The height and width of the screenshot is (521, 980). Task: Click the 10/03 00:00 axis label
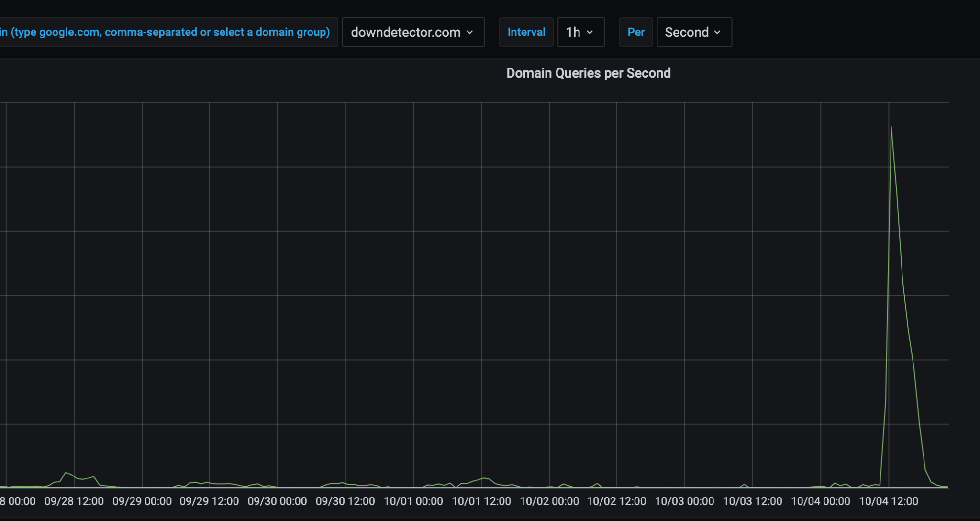(684, 501)
